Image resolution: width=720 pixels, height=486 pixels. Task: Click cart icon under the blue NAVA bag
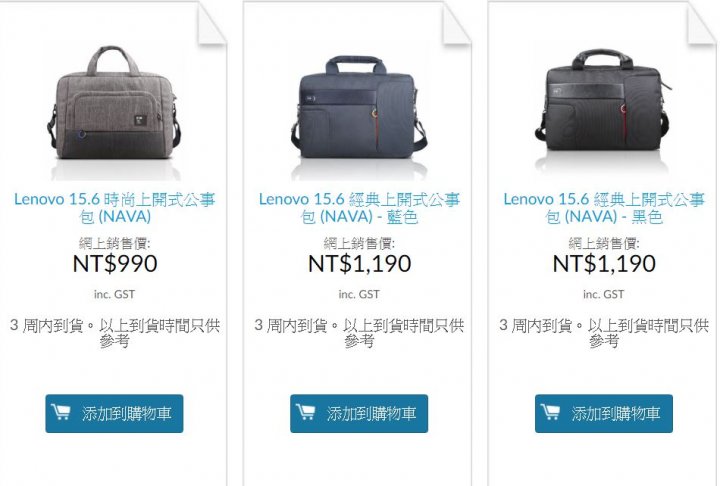[305, 412]
